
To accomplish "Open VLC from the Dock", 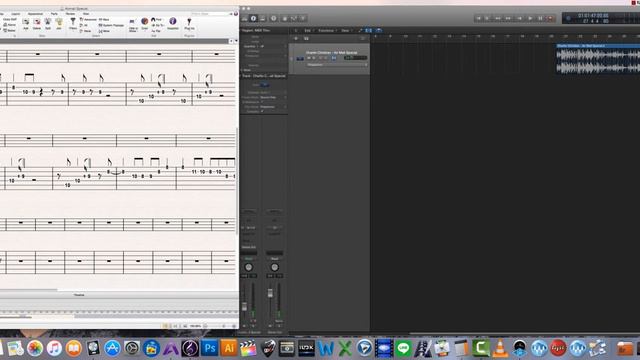I will [x=500, y=349].
